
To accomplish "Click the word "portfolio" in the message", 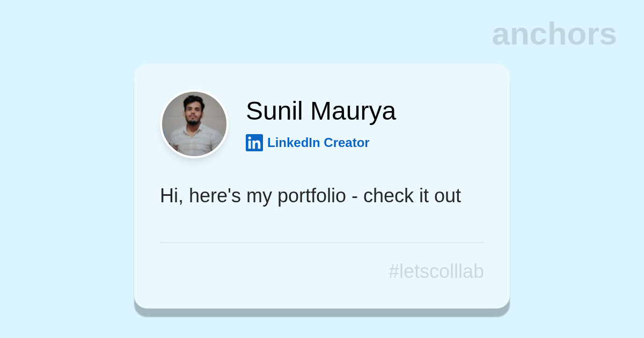I will [x=311, y=196].
